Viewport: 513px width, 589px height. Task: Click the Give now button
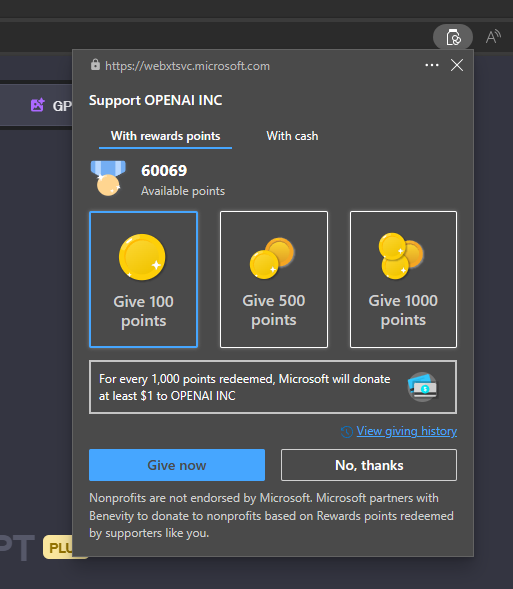[177, 465]
